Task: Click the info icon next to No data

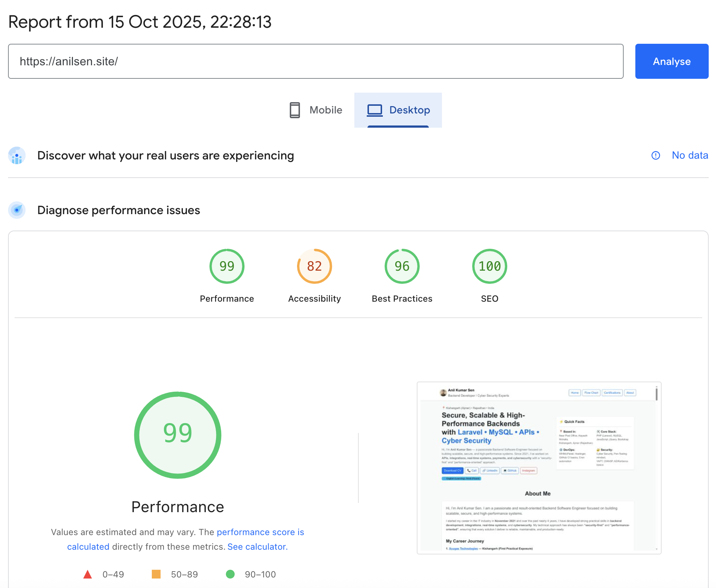Action: click(656, 155)
